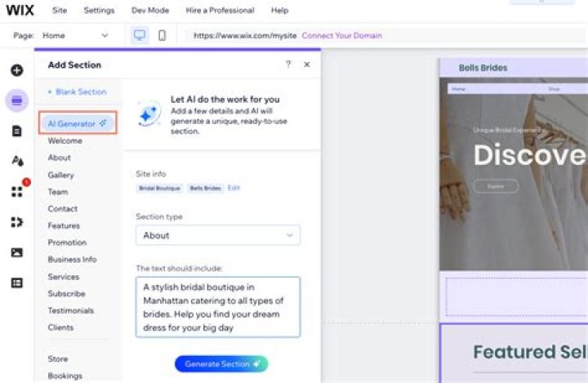Open the panel help question mark

tap(288, 65)
